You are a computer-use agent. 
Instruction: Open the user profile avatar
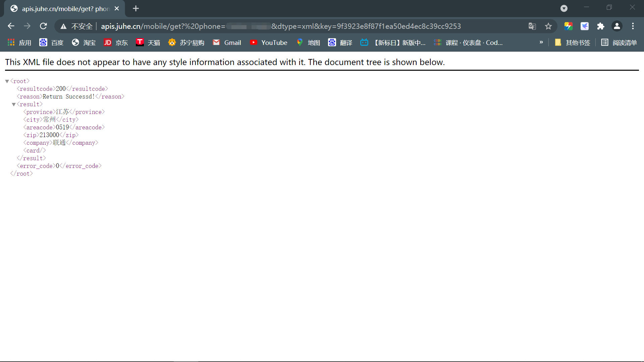[x=616, y=26]
